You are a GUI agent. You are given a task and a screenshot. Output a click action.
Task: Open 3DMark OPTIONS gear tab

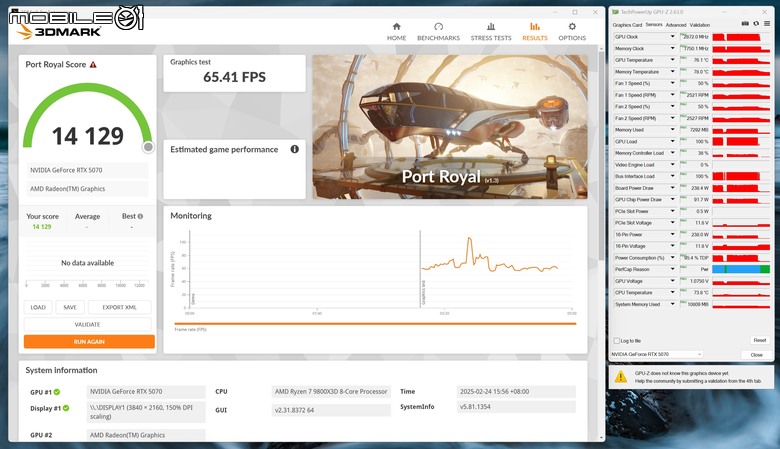[x=572, y=31]
